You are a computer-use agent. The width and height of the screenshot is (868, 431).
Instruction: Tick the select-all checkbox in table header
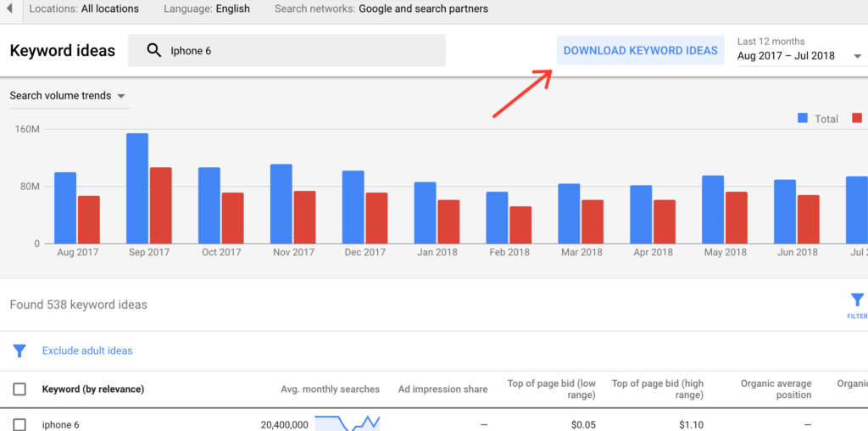(x=19, y=389)
